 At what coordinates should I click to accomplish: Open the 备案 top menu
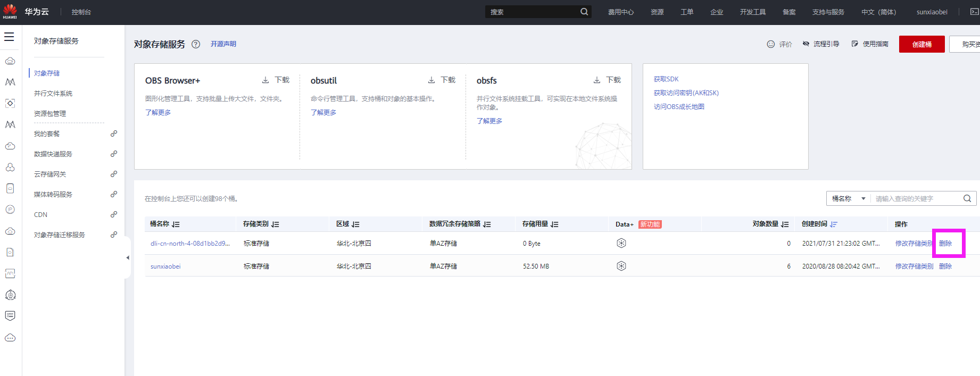789,12
